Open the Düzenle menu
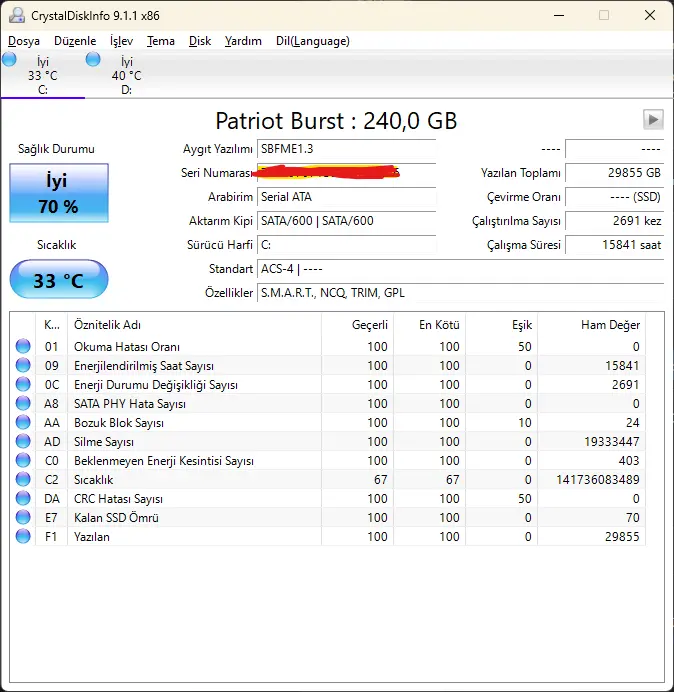Screen dimensions: 674x692 (75, 41)
